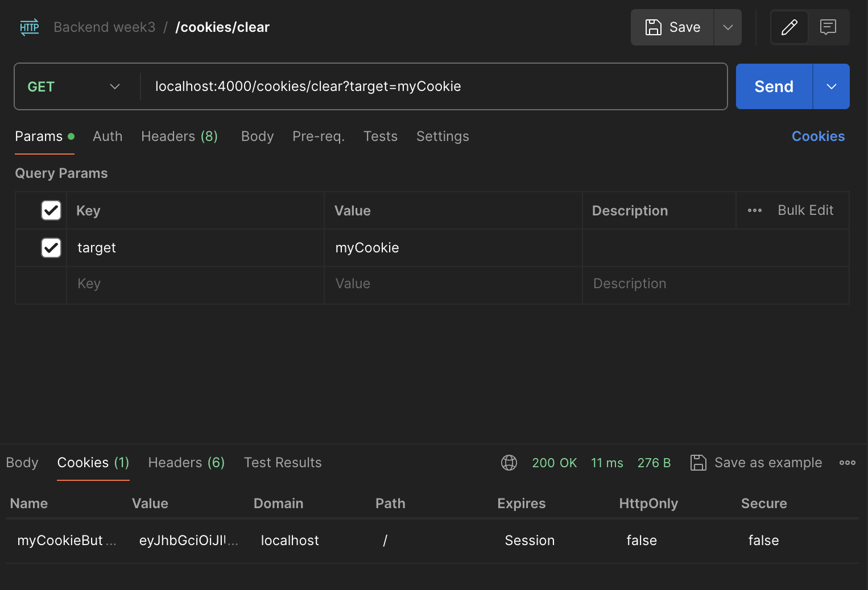Click the Backend week3 breadcrumb

105,27
